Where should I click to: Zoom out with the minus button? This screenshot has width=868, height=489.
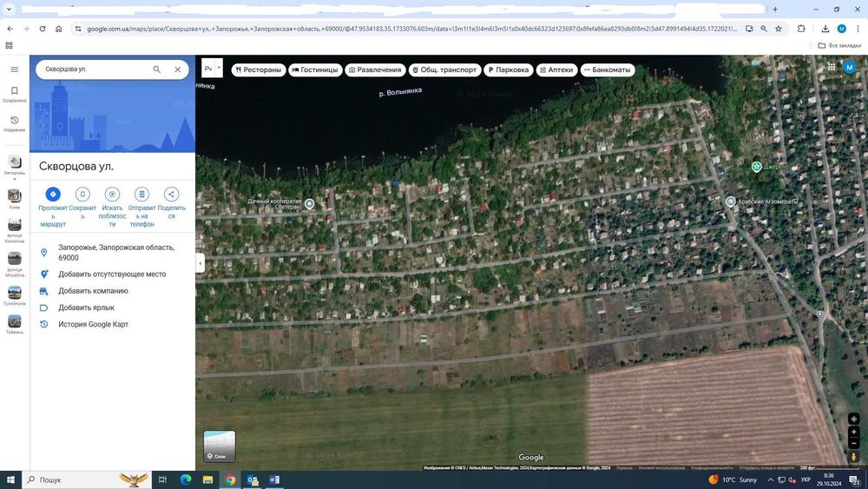[853, 443]
